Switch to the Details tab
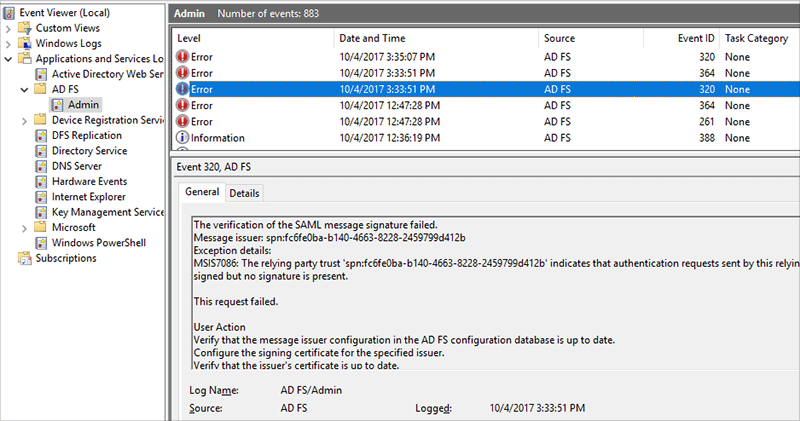Viewport: 800px width, 421px height. 244,193
